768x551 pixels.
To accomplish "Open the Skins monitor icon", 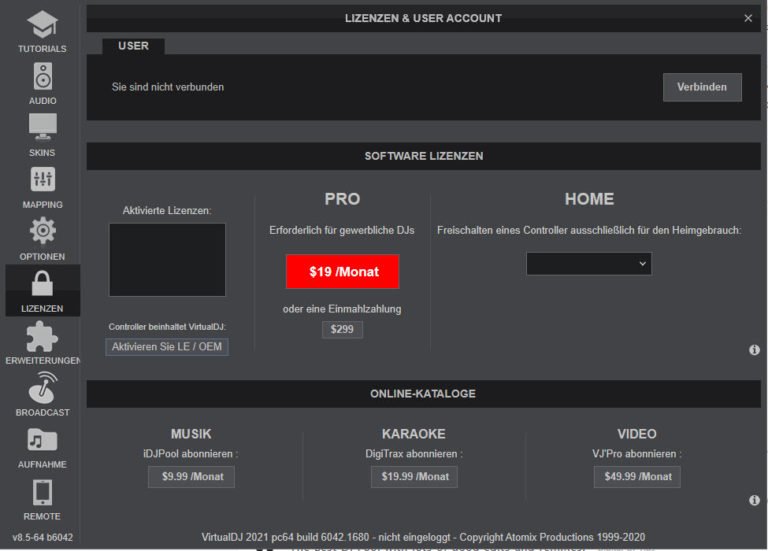I will (43, 127).
